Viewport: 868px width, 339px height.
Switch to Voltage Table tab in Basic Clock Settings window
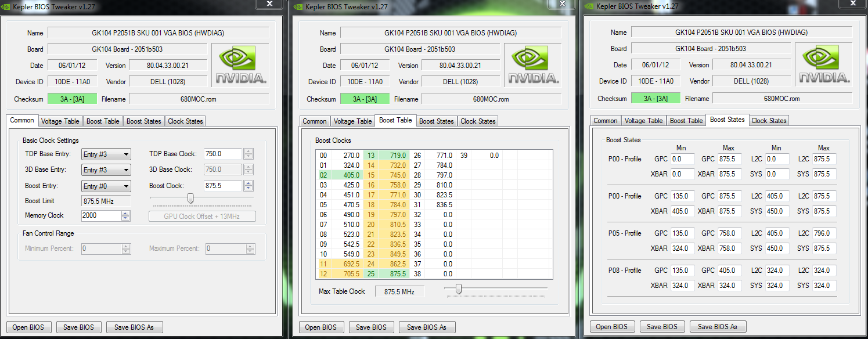[x=60, y=121]
